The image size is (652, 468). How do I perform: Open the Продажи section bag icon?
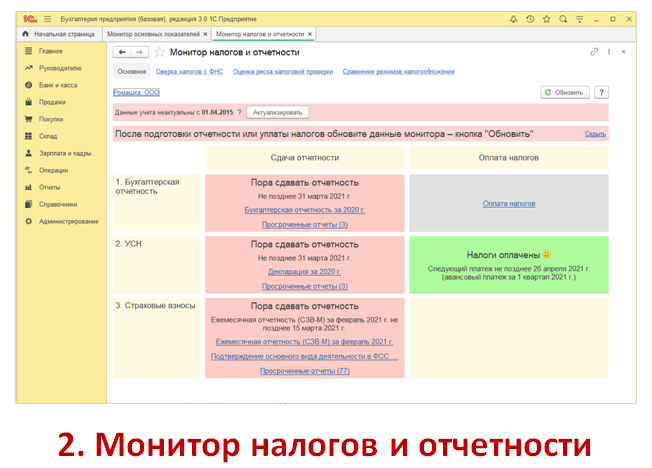point(28,102)
